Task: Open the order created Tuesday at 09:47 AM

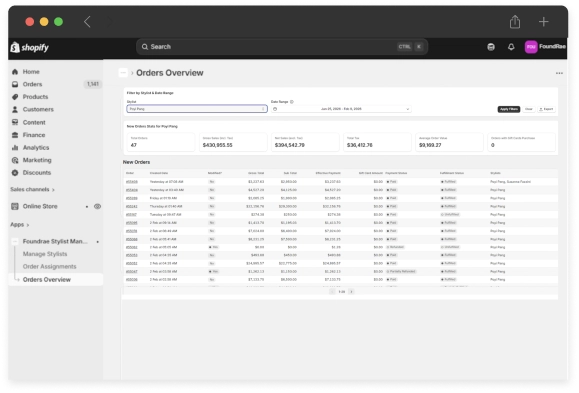Action: point(131,215)
